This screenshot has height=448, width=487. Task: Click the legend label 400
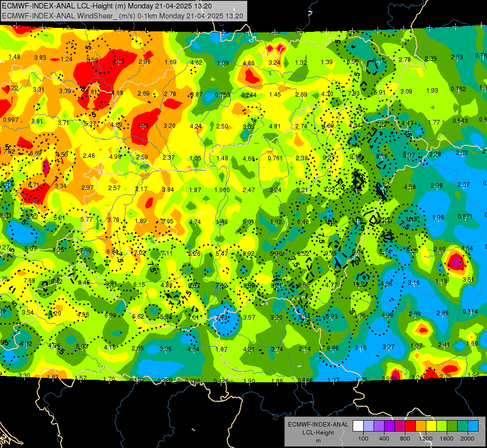click(384, 439)
